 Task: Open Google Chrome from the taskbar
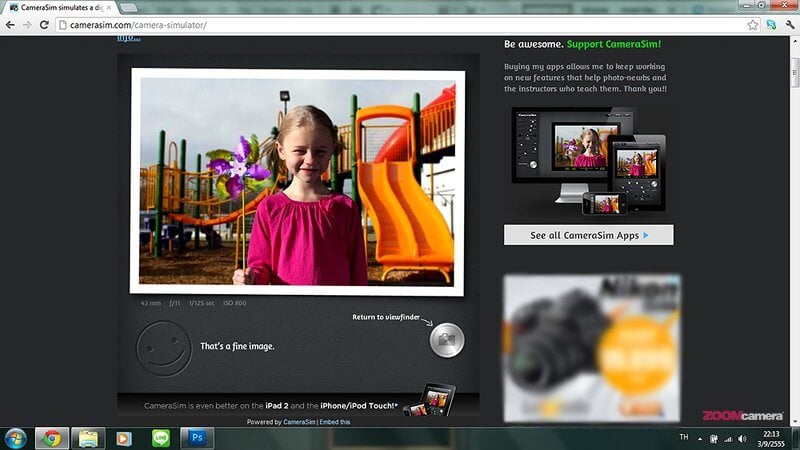[52, 439]
